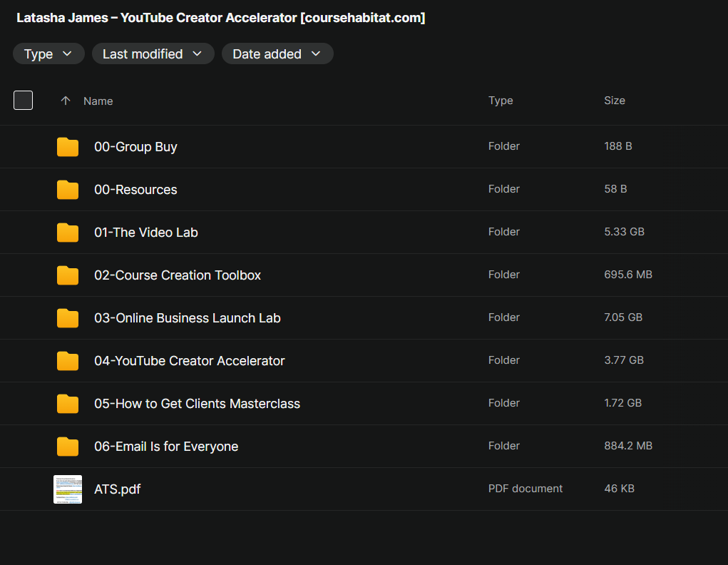728x565 pixels.
Task: Click the 7.05 GB size value
Action: (623, 317)
